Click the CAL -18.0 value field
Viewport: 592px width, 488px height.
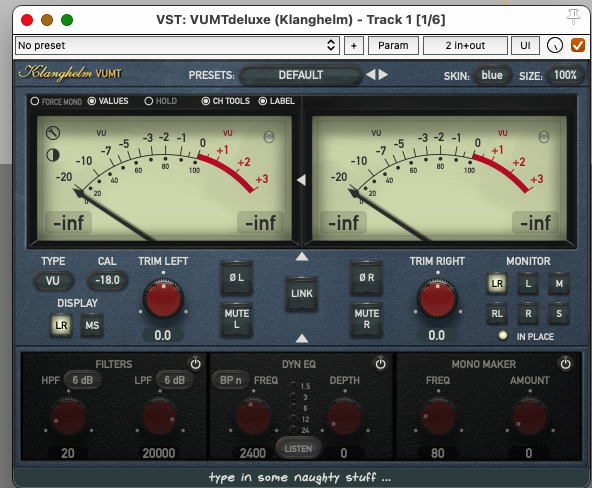pyautogui.click(x=107, y=280)
